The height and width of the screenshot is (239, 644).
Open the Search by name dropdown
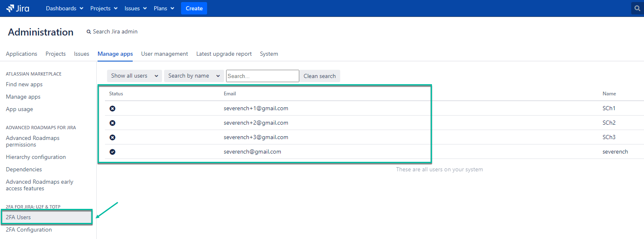tap(193, 76)
